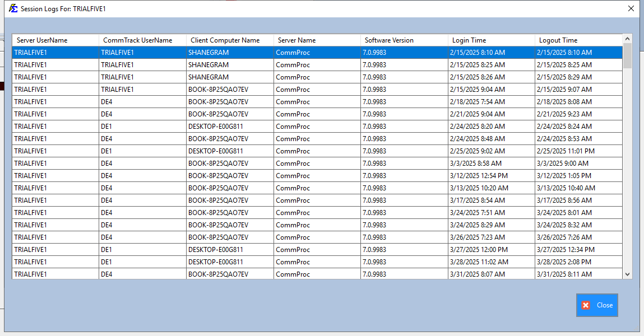
Task: Click the red X icon on Close button
Action: click(x=586, y=305)
